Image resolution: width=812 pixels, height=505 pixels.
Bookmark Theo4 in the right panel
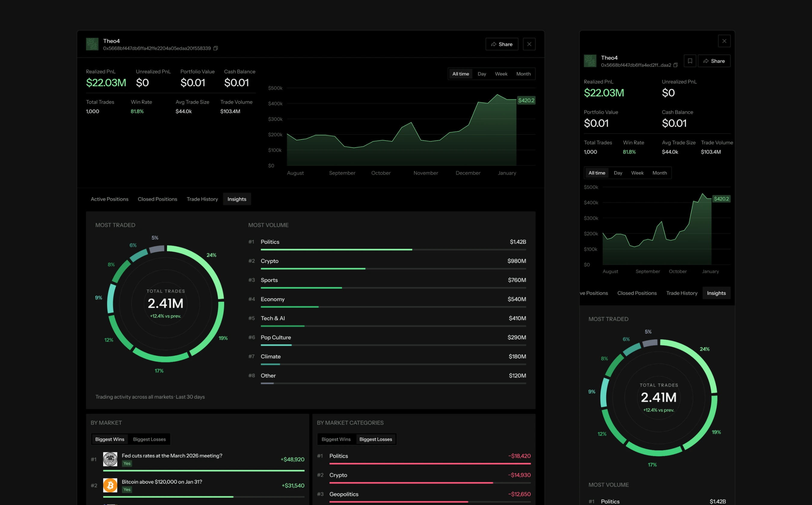(x=690, y=61)
